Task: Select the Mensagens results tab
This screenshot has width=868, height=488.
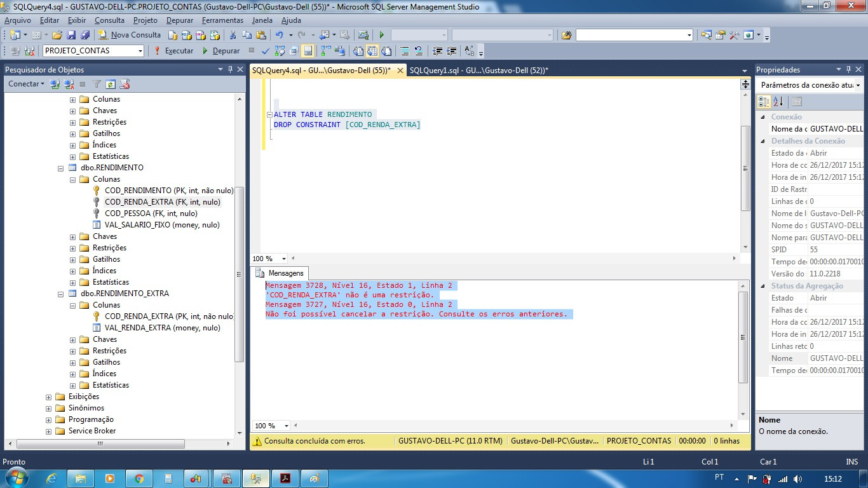Action: pyautogui.click(x=280, y=273)
